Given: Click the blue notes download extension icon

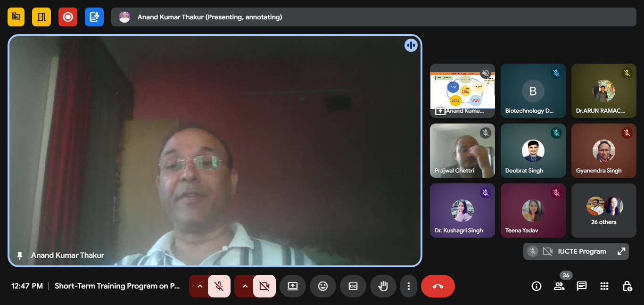Looking at the screenshot, I should point(94,17).
